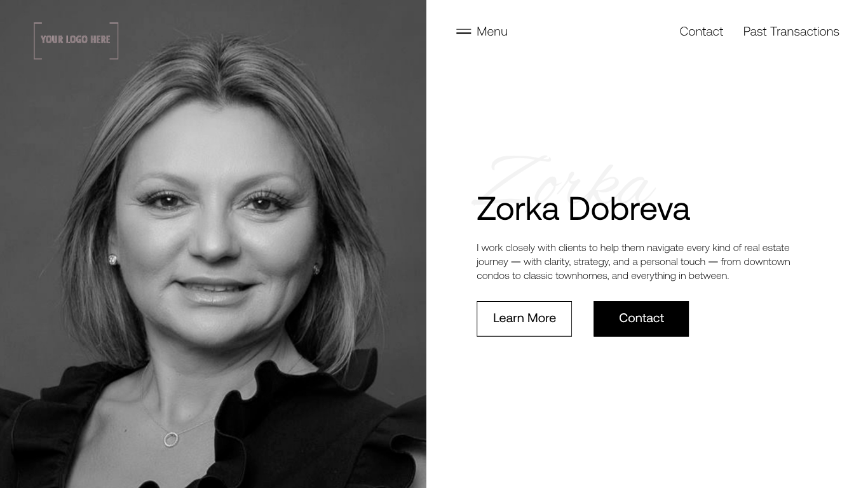Click the YOUR LOGO HERE placeholder logo
Viewport: 868px width, 488px height.
tap(76, 41)
